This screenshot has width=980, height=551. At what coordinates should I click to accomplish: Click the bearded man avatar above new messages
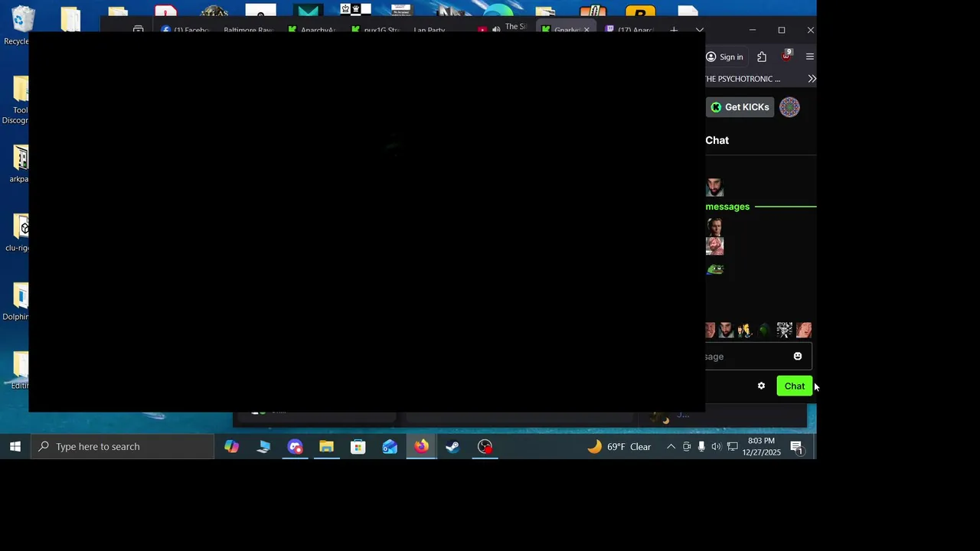(714, 187)
